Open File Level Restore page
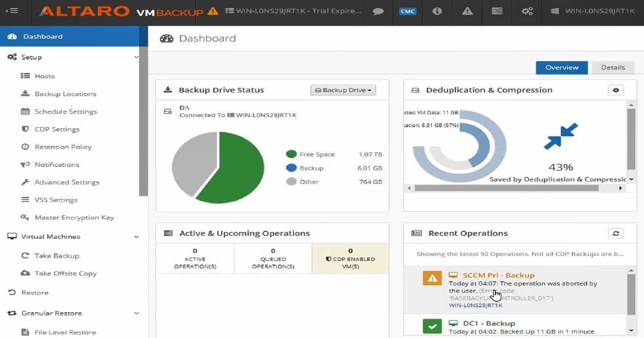 pos(65,333)
